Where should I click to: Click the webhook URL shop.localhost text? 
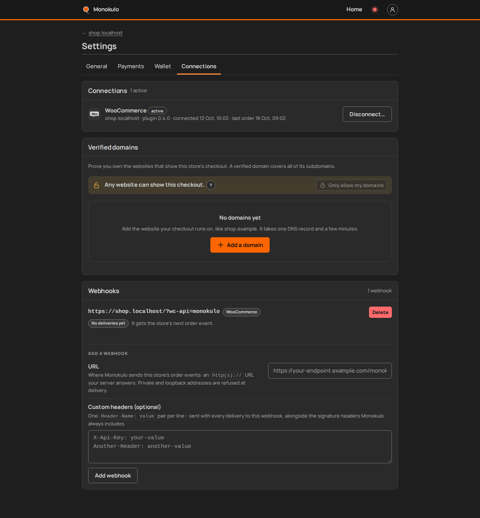pyautogui.click(x=154, y=311)
